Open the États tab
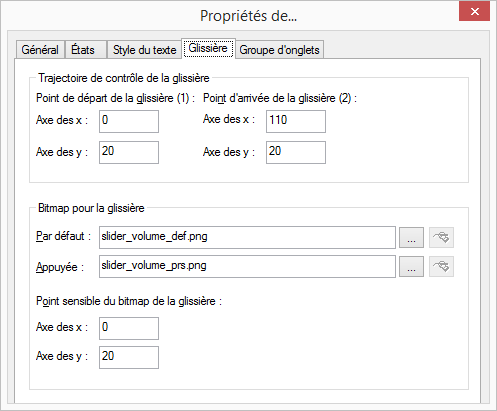 (x=85, y=50)
